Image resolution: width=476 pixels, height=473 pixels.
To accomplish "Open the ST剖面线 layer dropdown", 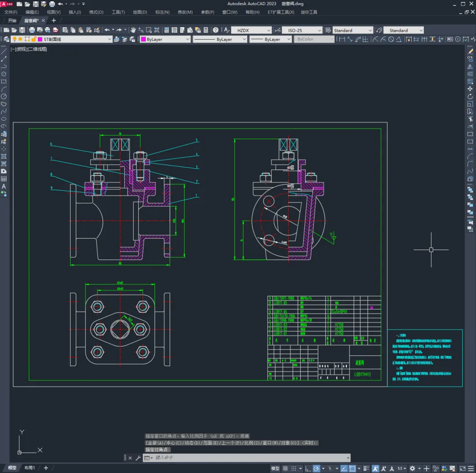I will pos(61,39).
